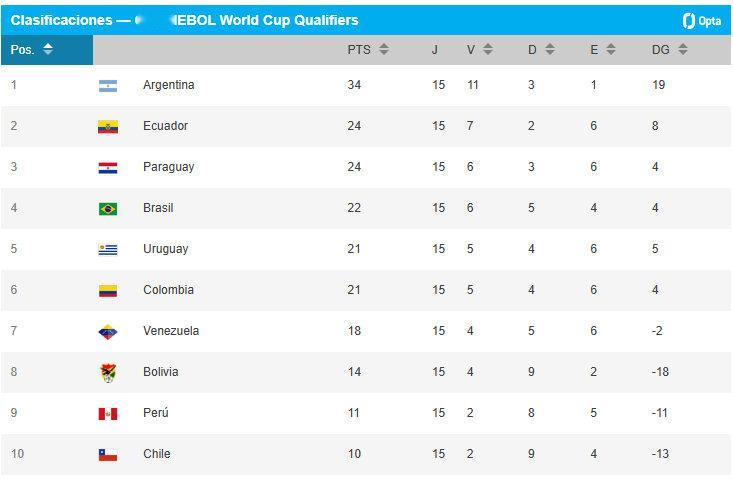
Task: Select the Argentina team name
Action: tap(169, 85)
